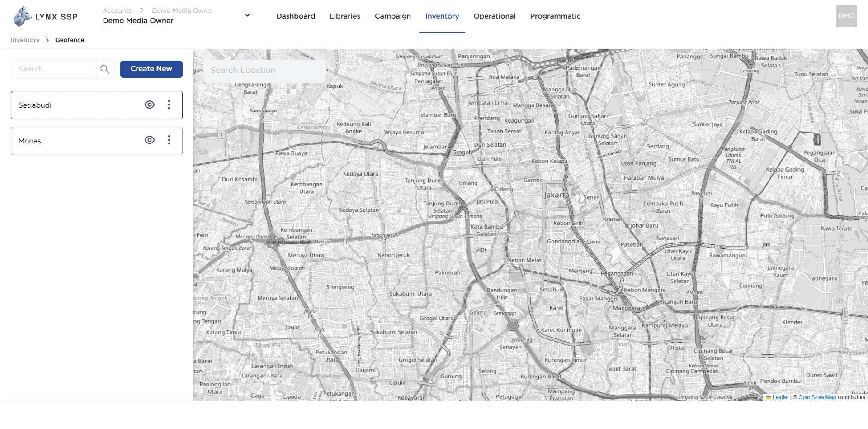Toggle visibility of the Monas geofence

[x=150, y=140]
